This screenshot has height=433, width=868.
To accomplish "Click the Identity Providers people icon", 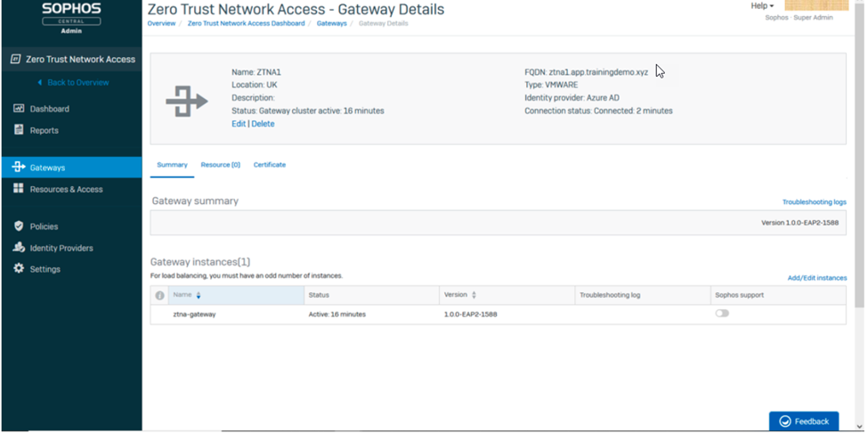I will point(19,248).
